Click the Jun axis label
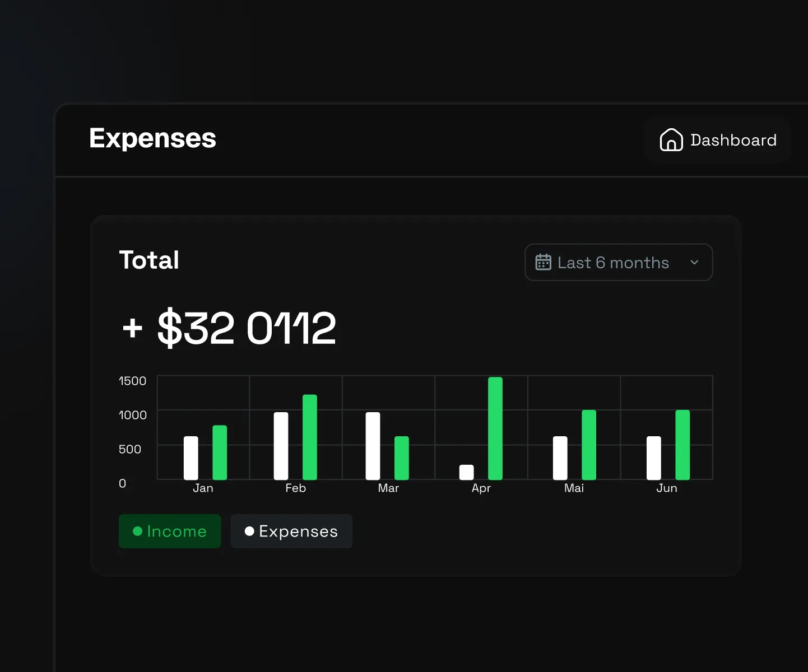 [667, 488]
